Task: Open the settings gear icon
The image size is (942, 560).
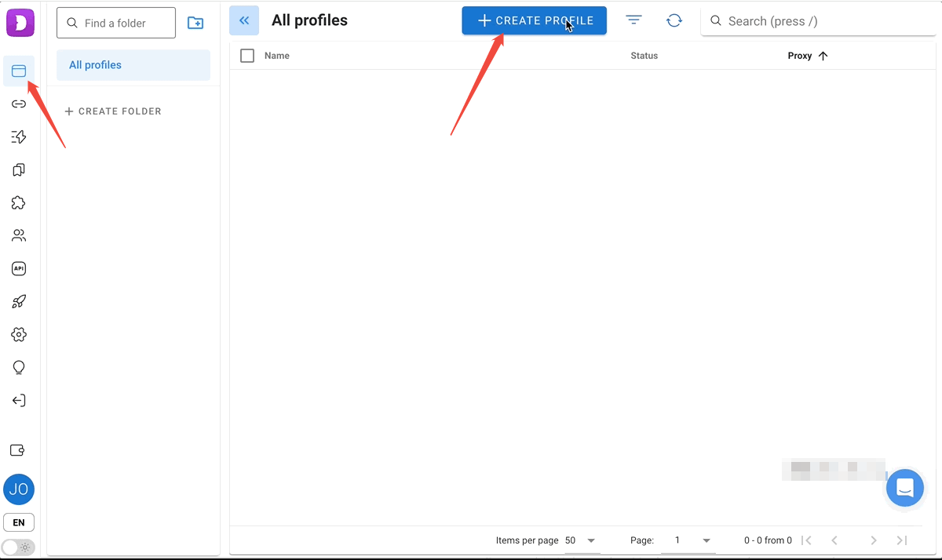Action: pyautogui.click(x=19, y=335)
